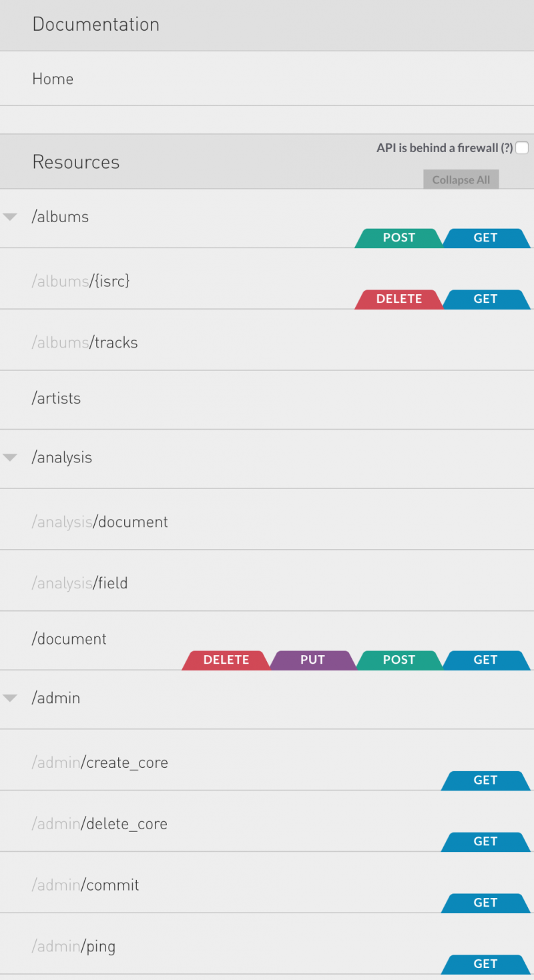The image size is (534, 980).
Task: Collapse the /analysis resource group arrow
Action: click(10, 458)
